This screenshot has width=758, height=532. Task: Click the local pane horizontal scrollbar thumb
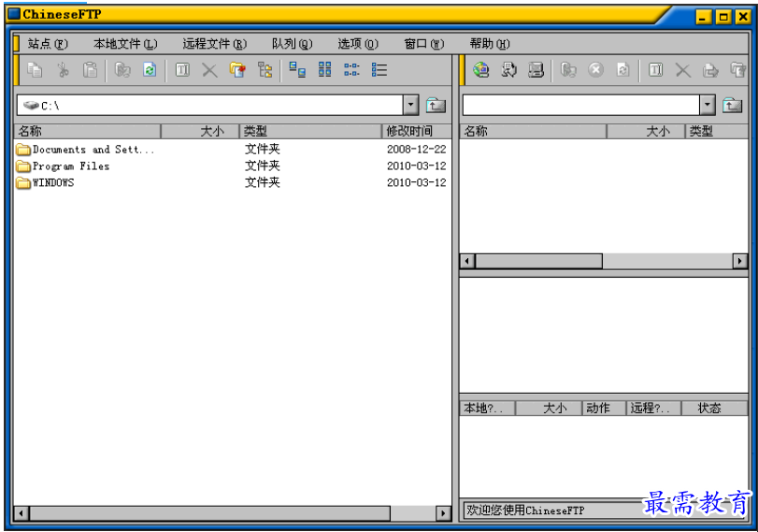coord(209,512)
